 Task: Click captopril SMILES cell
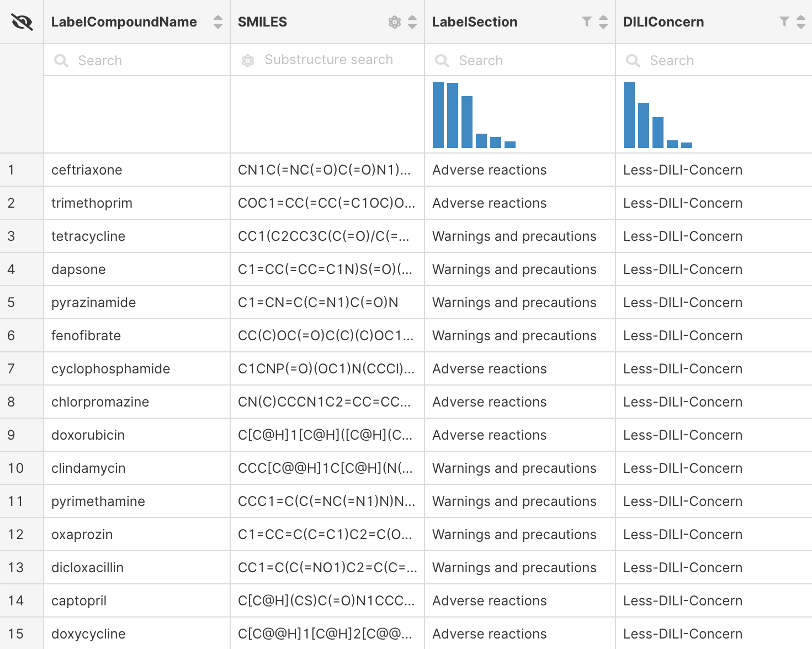pyautogui.click(x=327, y=600)
